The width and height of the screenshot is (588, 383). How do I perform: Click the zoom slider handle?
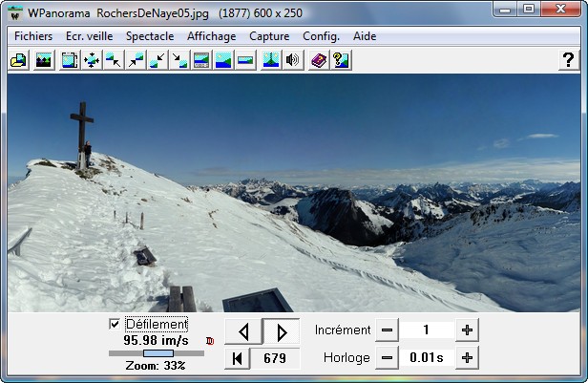point(157,353)
